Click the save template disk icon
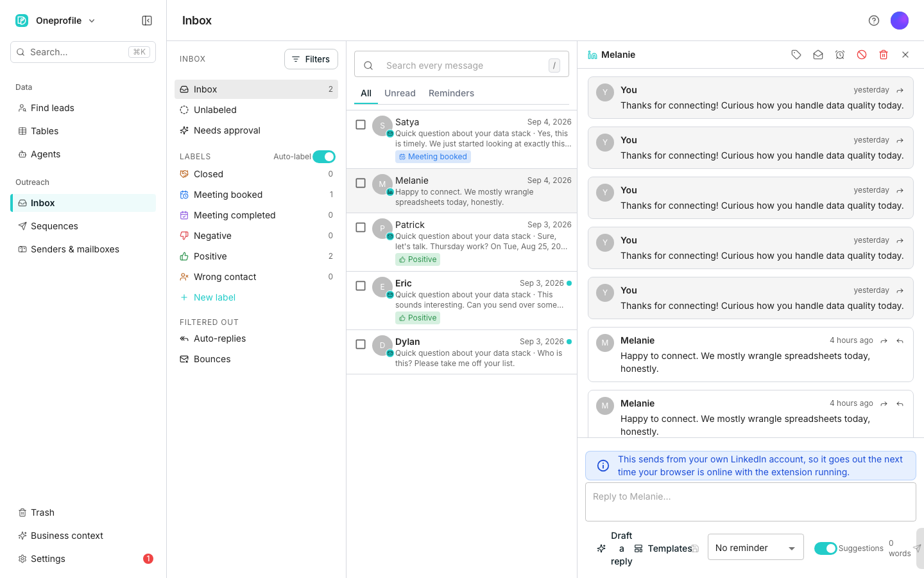The height and width of the screenshot is (578, 924). tap(695, 548)
